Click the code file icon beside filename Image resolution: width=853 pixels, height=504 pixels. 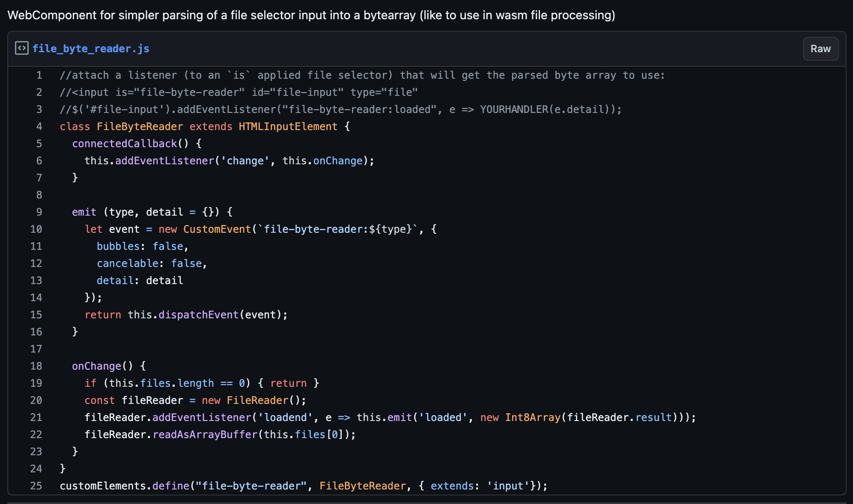point(21,48)
